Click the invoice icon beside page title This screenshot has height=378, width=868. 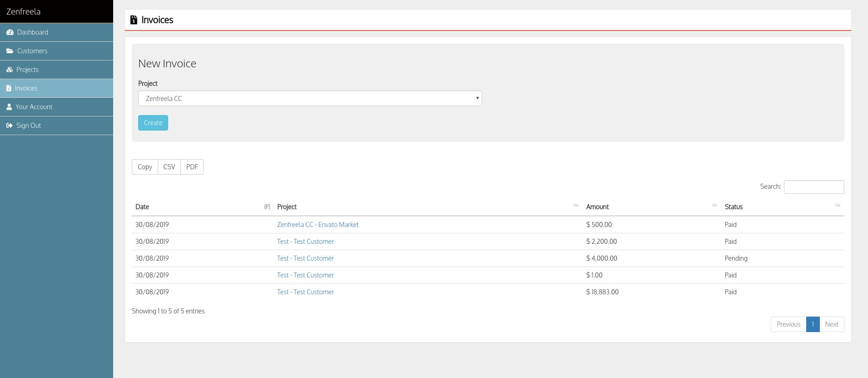click(x=134, y=20)
